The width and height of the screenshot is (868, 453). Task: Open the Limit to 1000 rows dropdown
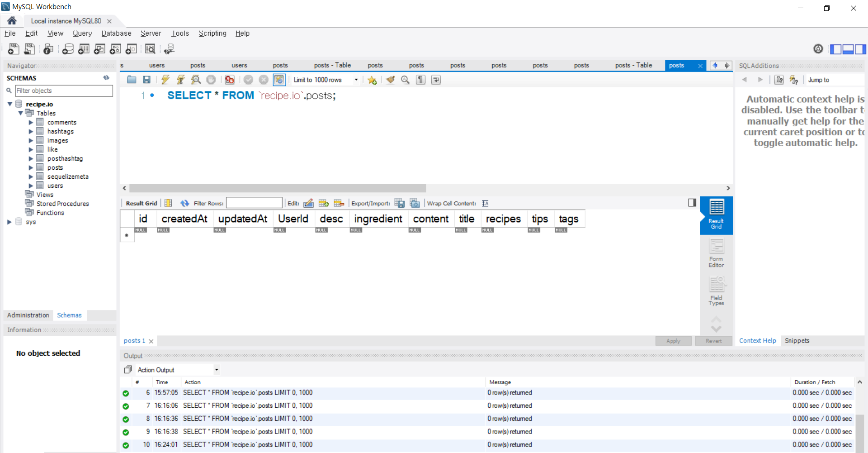coord(356,80)
